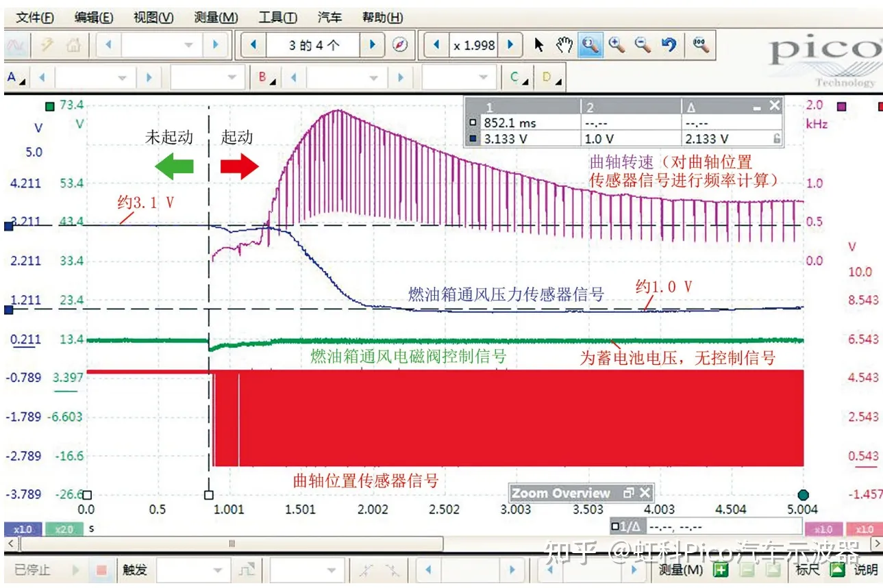
Task: Minimize the ruler measurement table
Action: coord(758,107)
